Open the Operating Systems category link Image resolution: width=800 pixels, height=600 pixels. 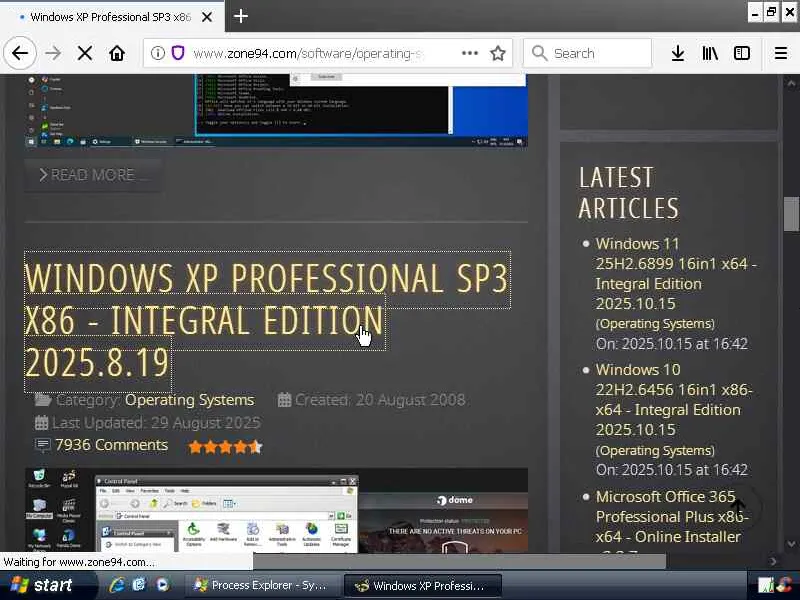(x=189, y=400)
